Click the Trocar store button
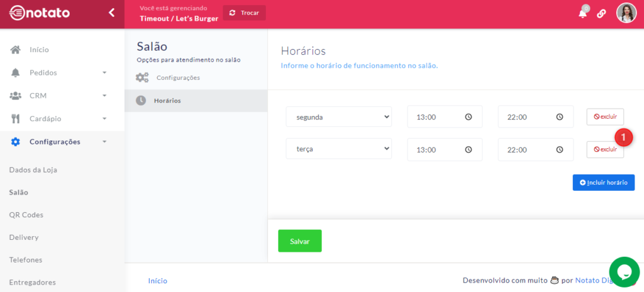 (244, 13)
